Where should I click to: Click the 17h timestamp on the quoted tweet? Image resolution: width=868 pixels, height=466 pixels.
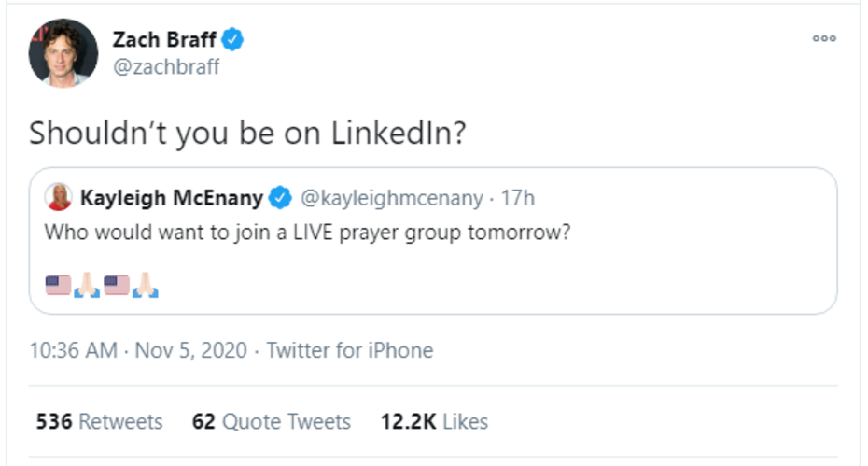(x=517, y=198)
